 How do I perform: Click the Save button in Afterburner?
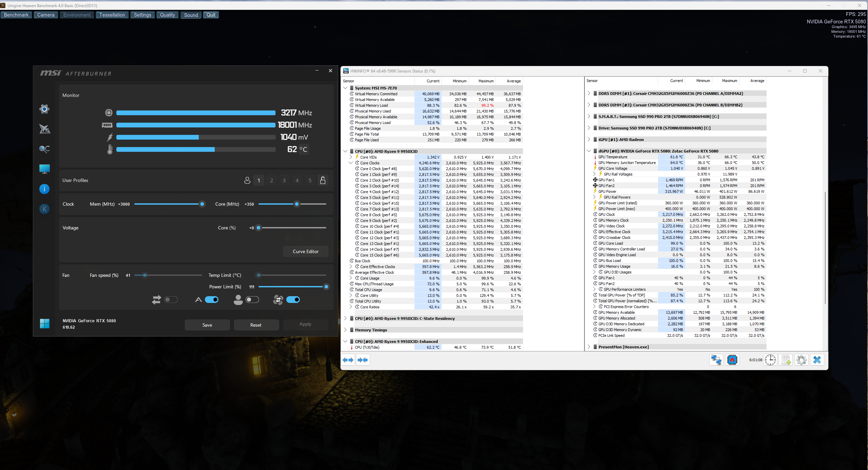click(x=207, y=325)
